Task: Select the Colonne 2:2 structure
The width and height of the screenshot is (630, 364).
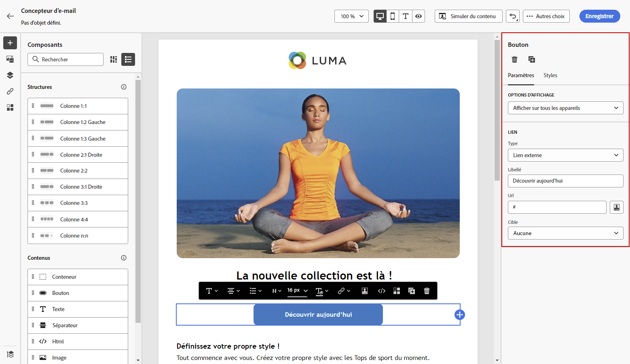Action: click(x=78, y=170)
